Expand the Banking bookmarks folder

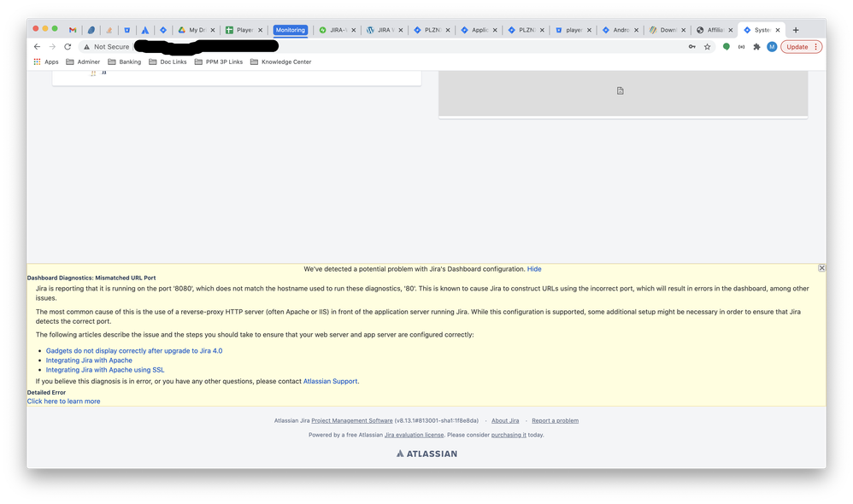pos(125,62)
